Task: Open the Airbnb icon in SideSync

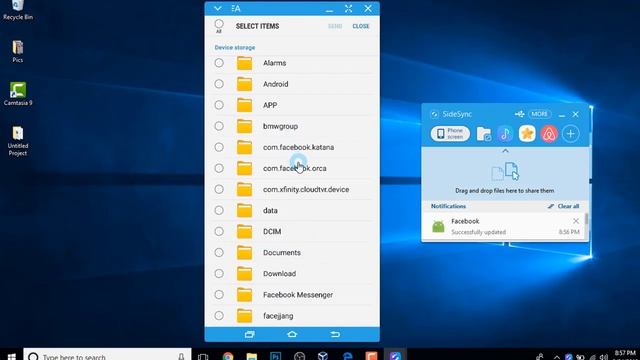Action: (x=549, y=133)
